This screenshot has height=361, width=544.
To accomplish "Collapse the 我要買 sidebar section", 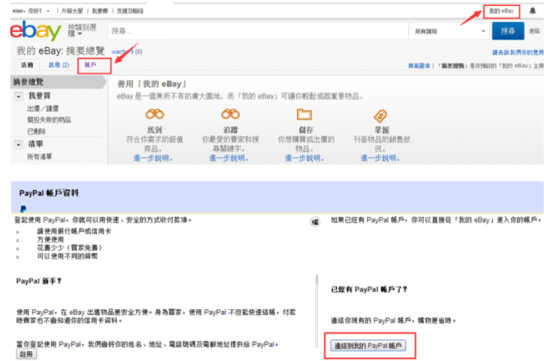I will tap(18, 96).
